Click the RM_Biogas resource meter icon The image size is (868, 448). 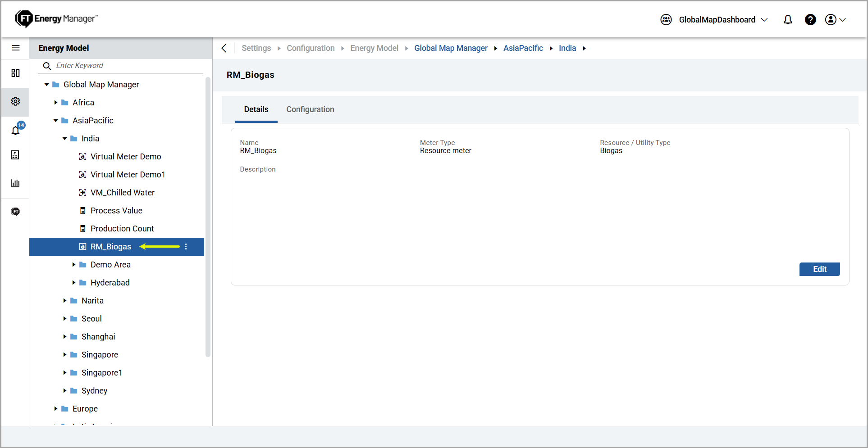click(83, 247)
